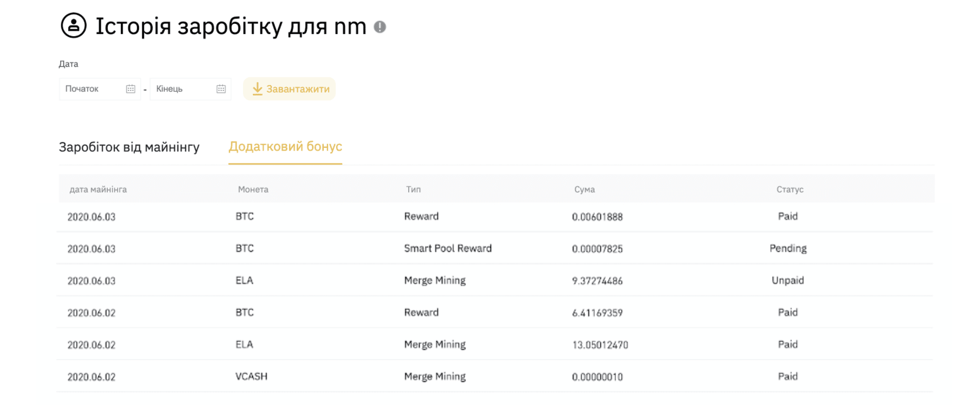Click the Тип column header

tap(413, 190)
